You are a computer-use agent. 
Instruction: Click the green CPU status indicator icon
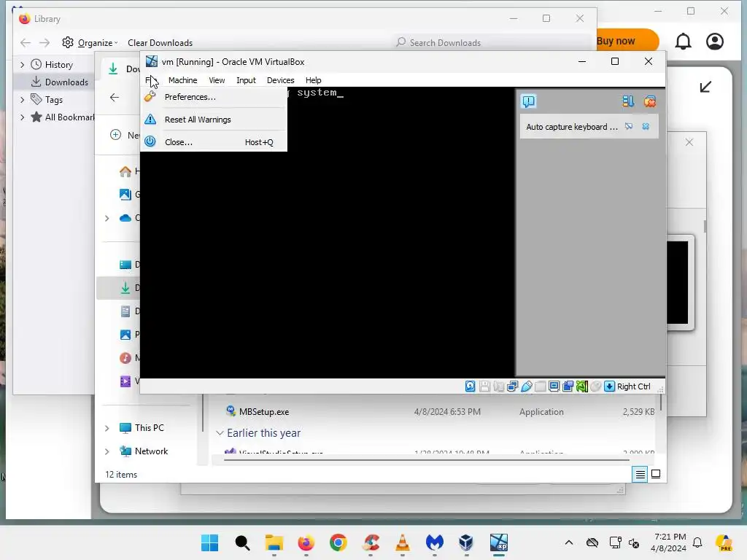[x=581, y=386]
